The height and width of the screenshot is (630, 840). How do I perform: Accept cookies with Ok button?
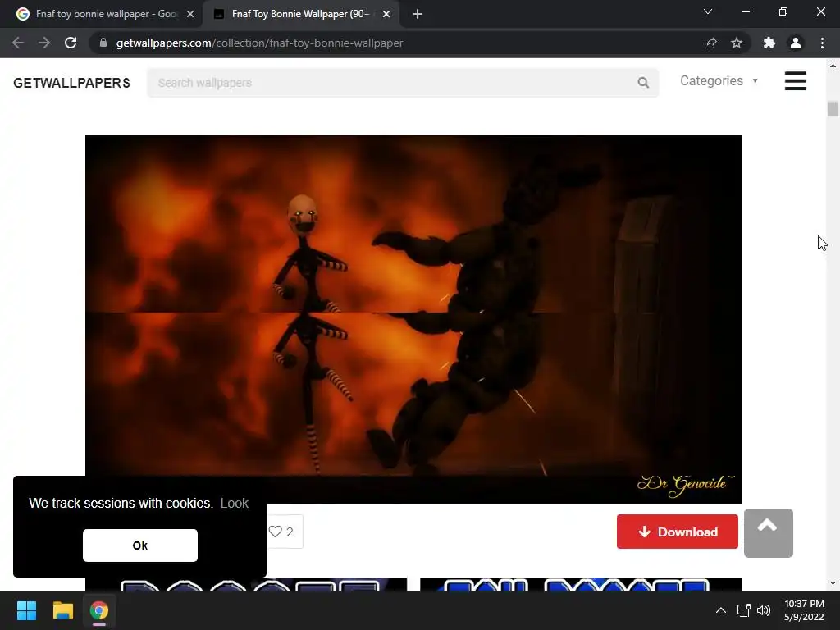[139, 546]
